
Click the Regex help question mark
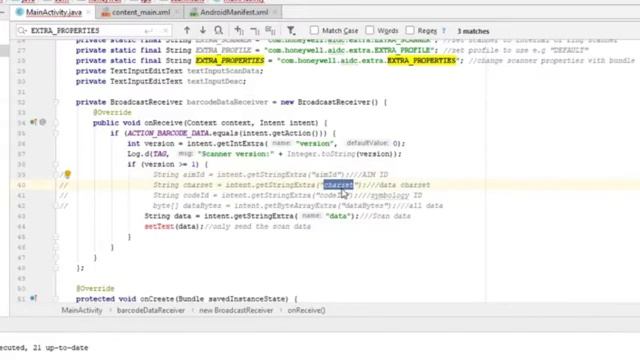444,31
